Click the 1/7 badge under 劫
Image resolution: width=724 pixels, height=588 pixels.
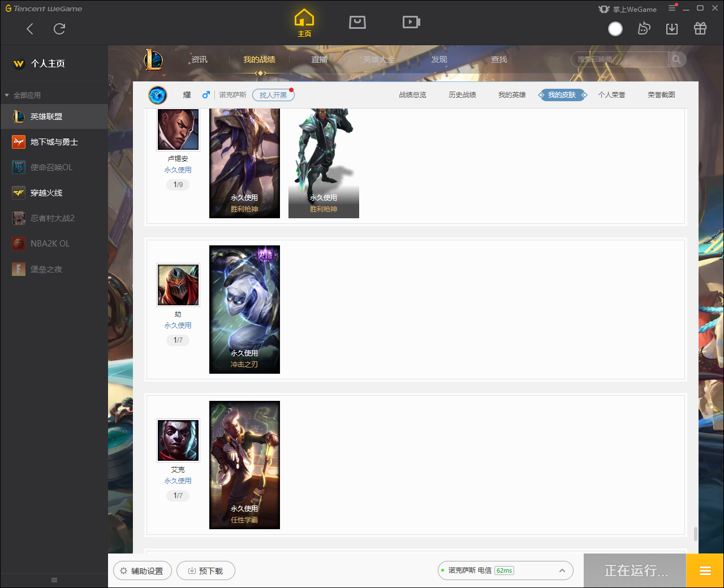(x=178, y=340)
